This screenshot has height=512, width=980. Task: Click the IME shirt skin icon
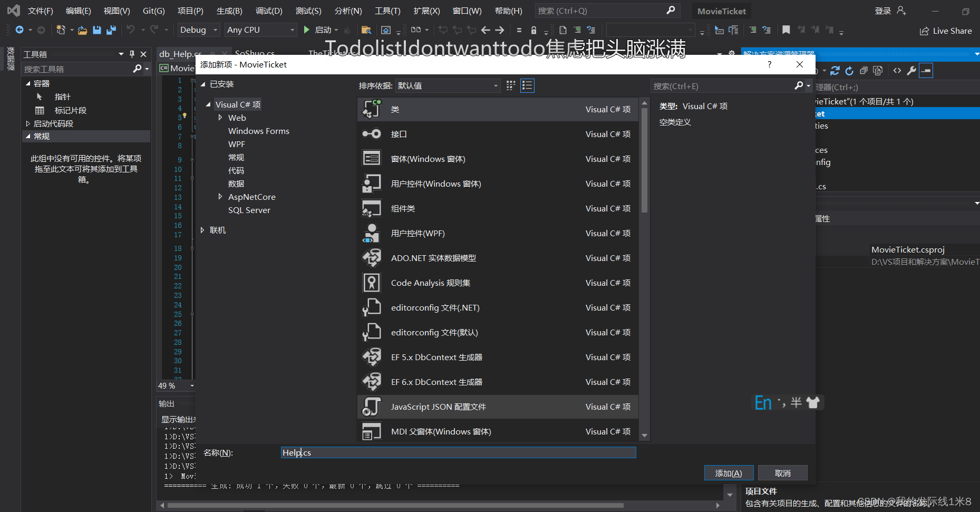pos(813,403)
